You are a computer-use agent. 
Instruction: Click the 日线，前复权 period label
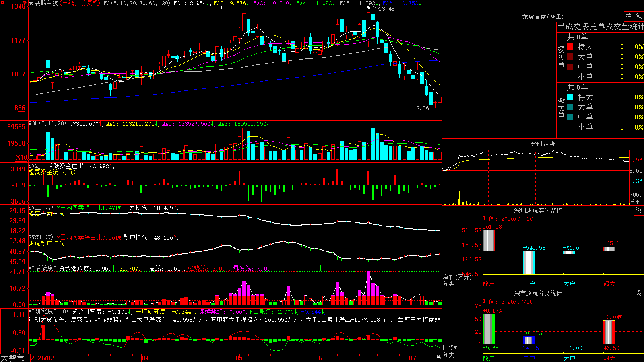(79, 3)
